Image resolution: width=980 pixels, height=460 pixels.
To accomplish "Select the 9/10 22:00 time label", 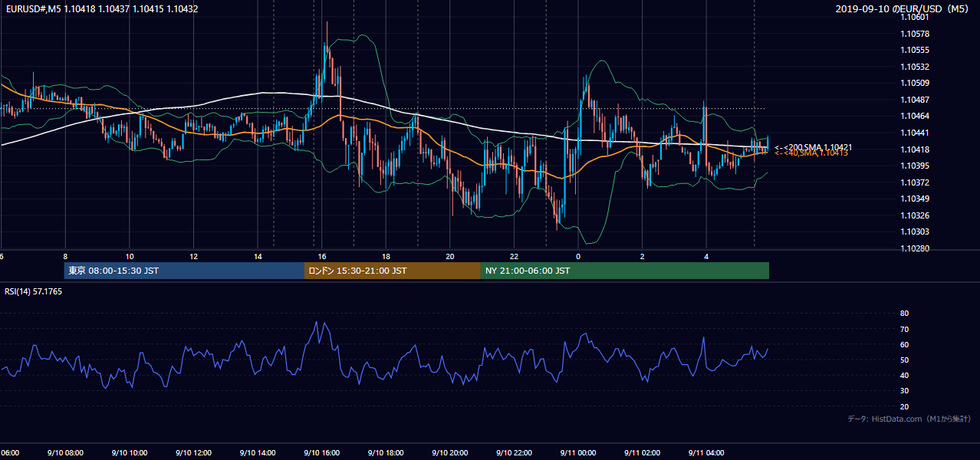I will tap(514, 453).
